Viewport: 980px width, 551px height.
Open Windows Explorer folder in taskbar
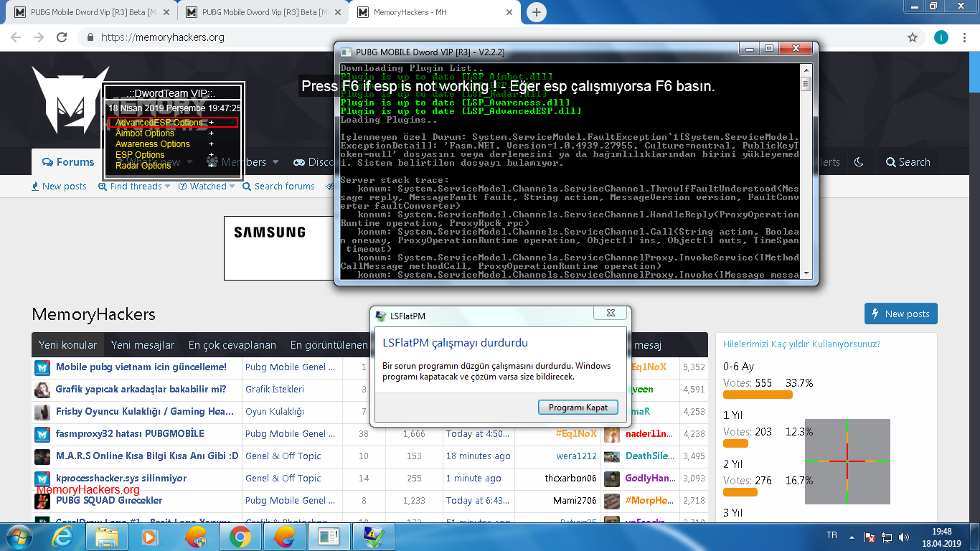[106, 536]
